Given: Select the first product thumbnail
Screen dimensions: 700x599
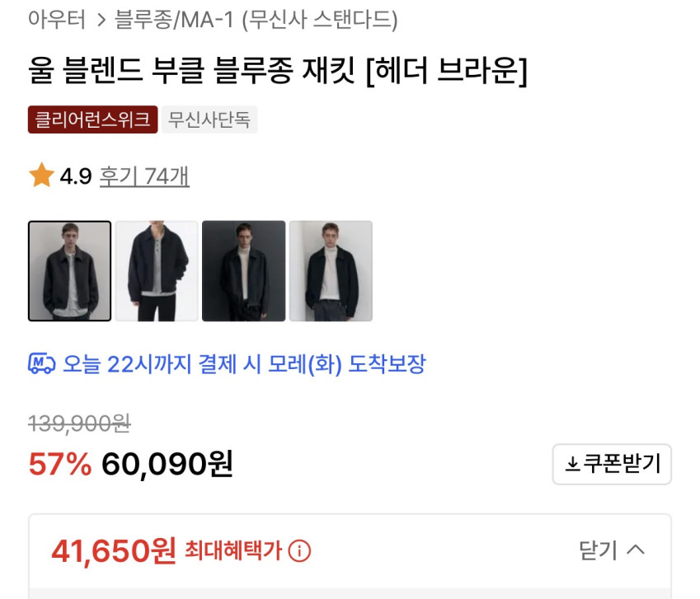Looking at the screenshot, I should coord(70,270).
